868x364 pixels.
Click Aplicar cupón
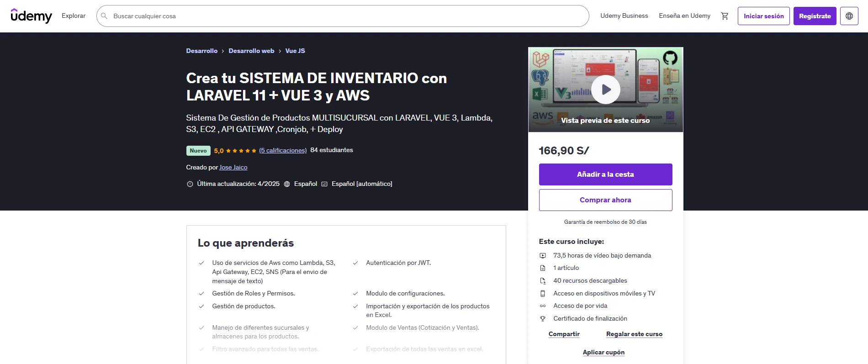pyautogui.click(x=603, y=352)
